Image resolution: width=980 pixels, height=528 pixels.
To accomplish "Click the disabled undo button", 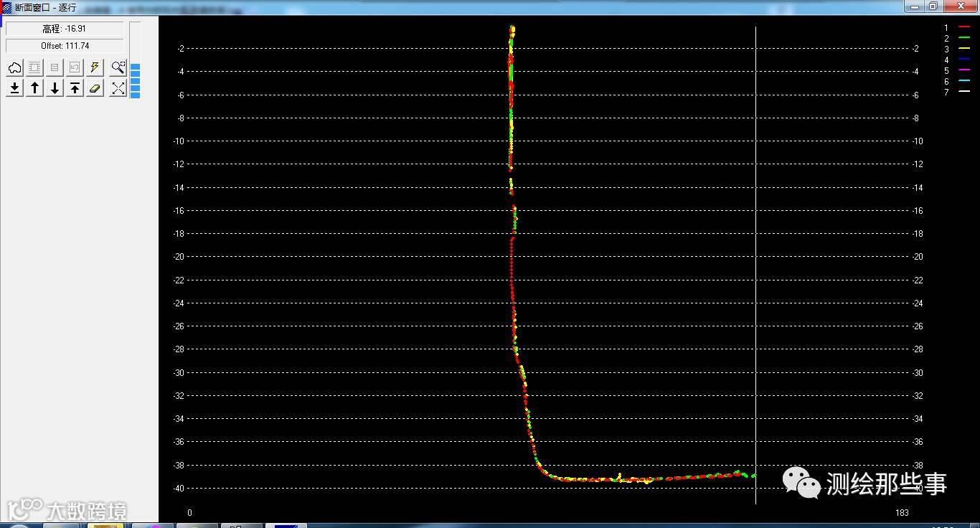I will pyautogui.click(x=75, y=67).
